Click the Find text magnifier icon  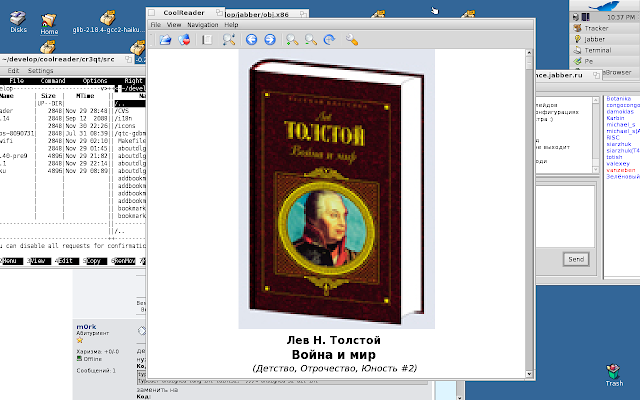[229, 40]
